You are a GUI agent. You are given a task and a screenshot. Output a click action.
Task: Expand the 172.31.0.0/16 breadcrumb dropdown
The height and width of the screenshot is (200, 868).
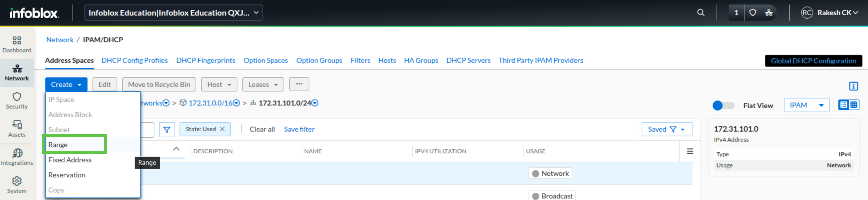pos(236,103)
